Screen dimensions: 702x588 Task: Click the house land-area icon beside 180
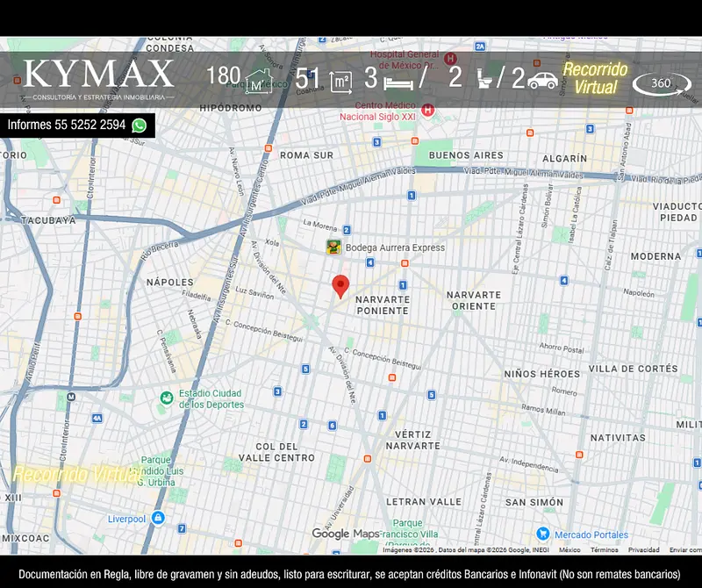(259, 82)
